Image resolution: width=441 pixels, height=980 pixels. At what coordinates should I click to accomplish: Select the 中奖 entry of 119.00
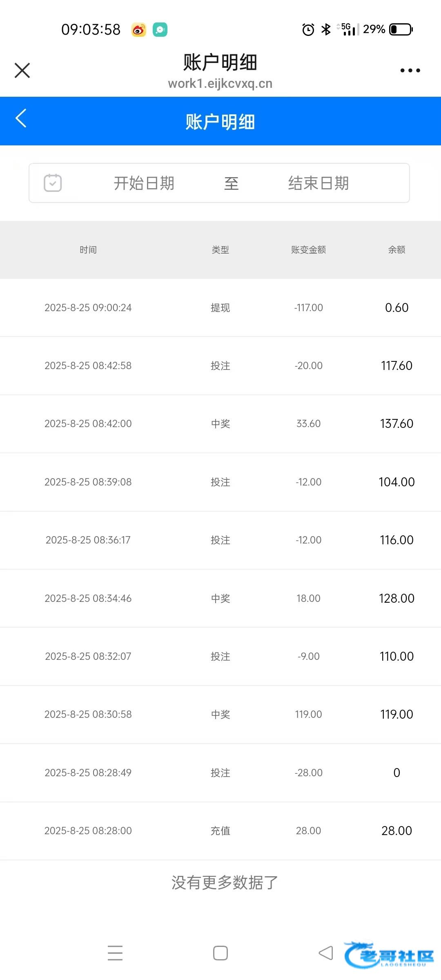pyautogui.click(x=220, y=715)
